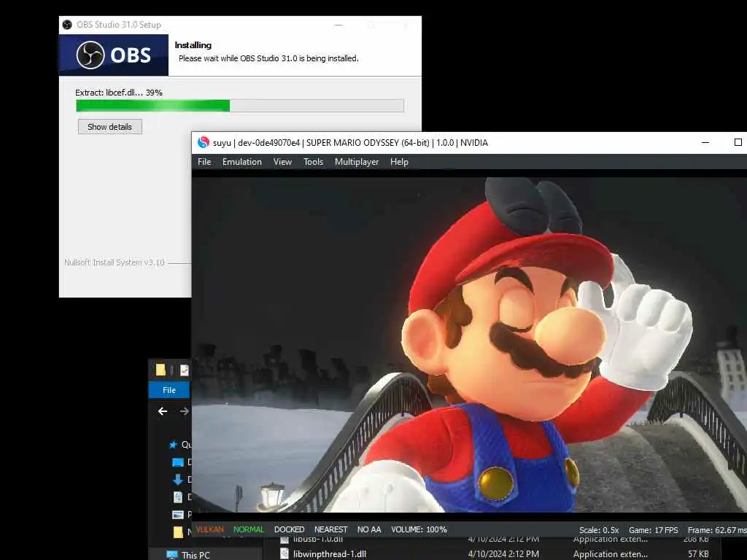
Task: Click 'Extract: libcef.dll... 39%' status text
Action: [119, 93]
